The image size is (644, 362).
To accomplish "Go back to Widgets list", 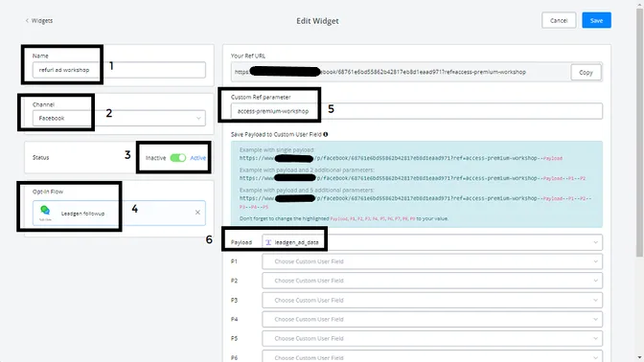I will pyautogui.click(x=39, y=20).
